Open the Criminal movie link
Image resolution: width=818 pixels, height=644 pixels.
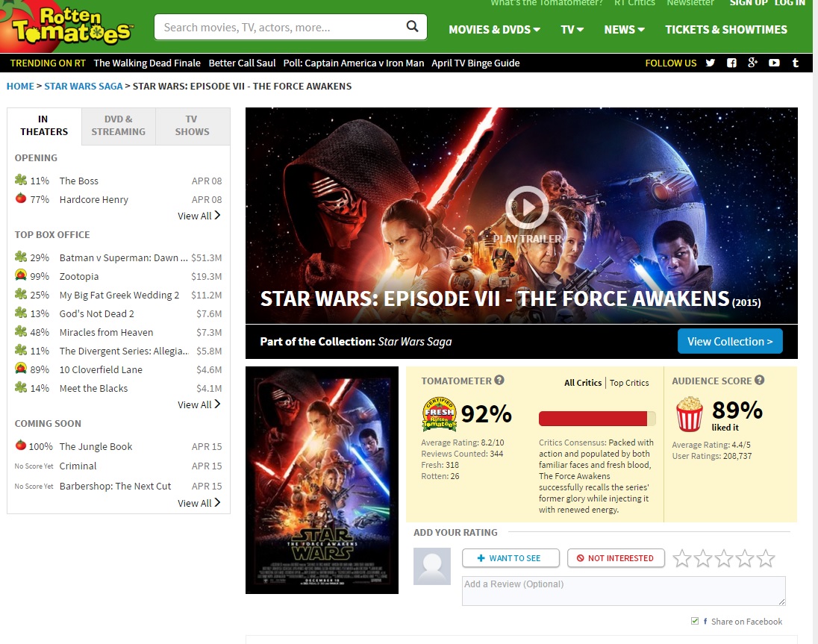[78, 466]
